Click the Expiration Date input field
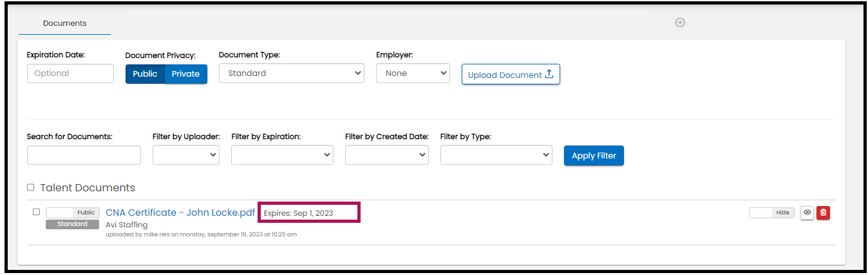Screen dimensions: 868x275 point(70,73)
